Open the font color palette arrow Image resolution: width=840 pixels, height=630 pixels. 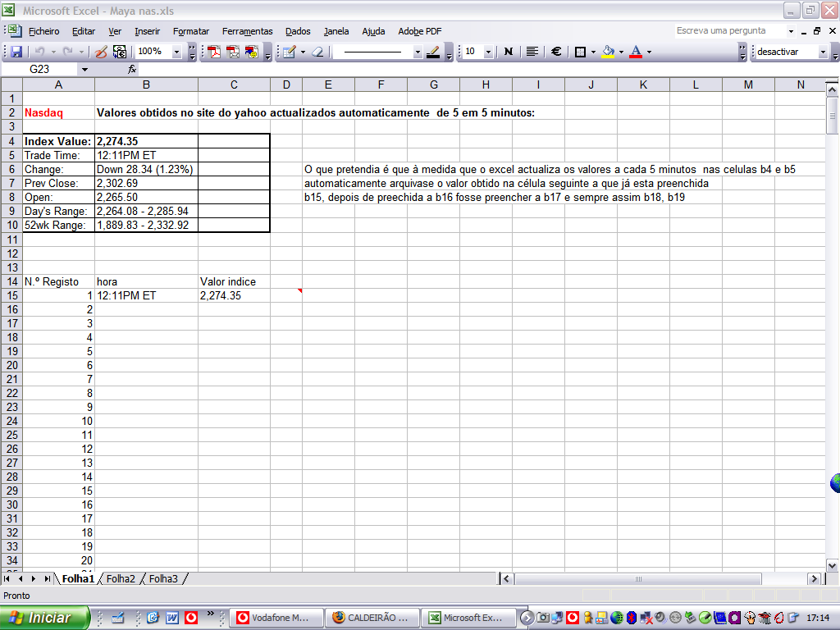tap(650, 52)
